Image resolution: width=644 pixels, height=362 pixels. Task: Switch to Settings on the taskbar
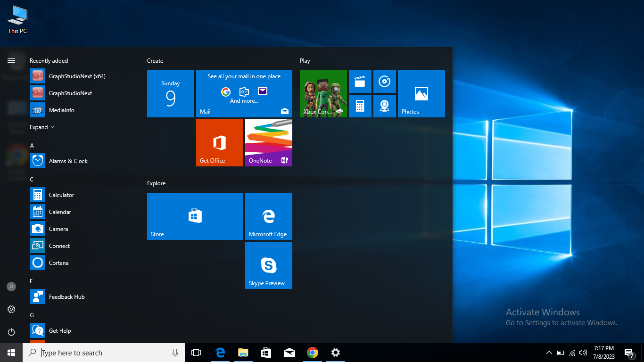click(335, 353)
